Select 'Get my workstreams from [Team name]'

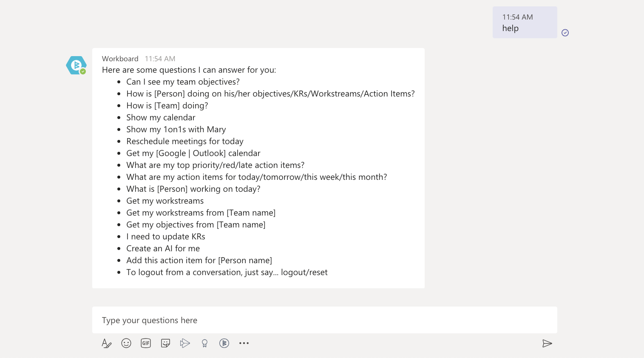[201, 213]
